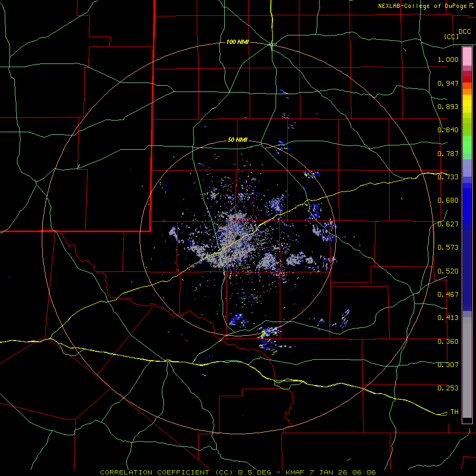Click the [CC] units label
Viewport: 476px width, 476px height.
click(452, 36)
